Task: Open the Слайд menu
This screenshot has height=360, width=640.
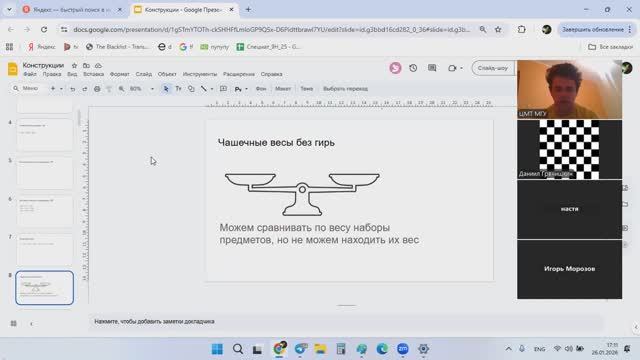Action: tap(144, 74)
